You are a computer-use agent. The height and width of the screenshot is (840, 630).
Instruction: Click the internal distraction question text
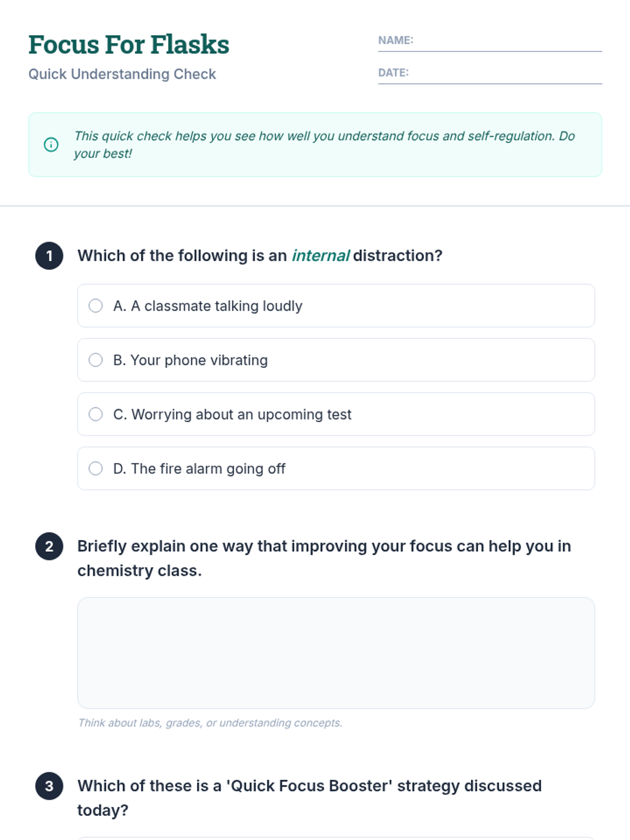[260, 256]
